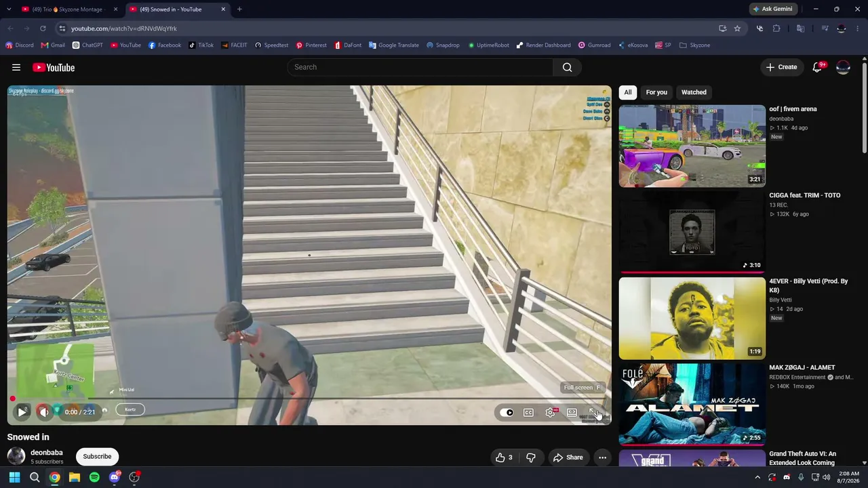Click the browser address bar URL
This screenshot has height=488, width=868.
point(124,28)
